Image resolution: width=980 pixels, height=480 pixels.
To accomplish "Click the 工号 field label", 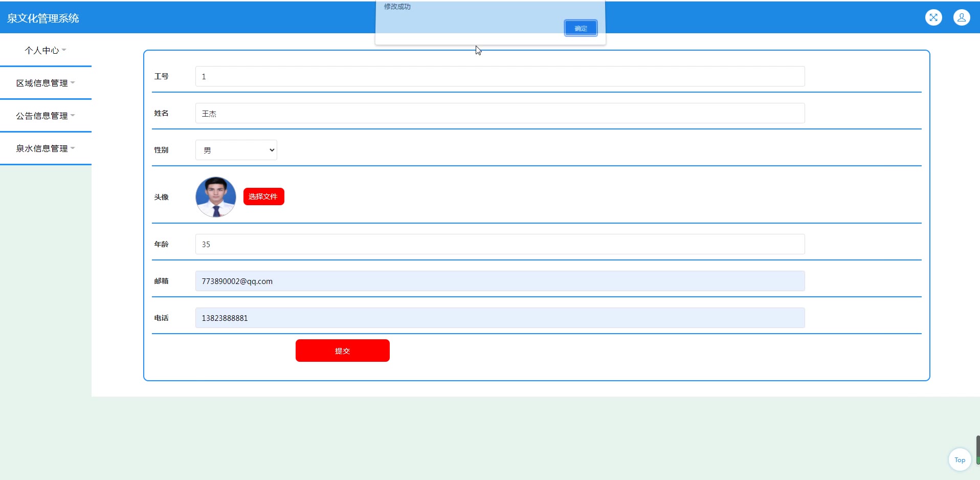I will tap(161, 76).
